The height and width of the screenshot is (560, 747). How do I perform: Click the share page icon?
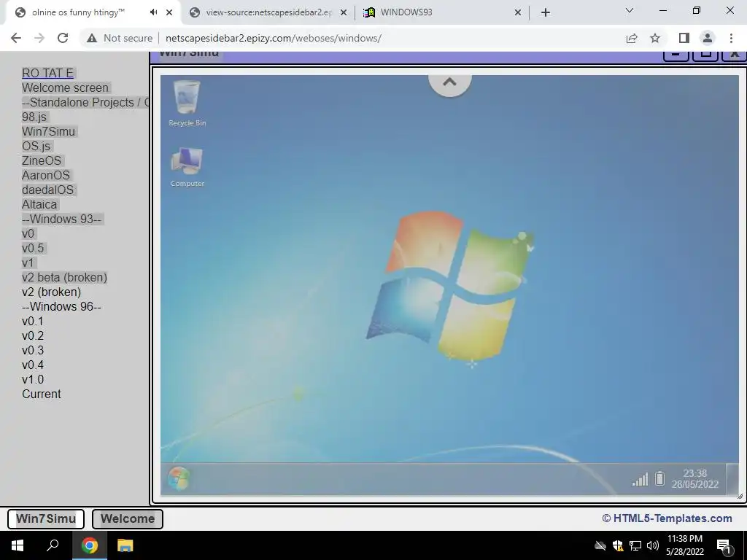pos(632,38)
